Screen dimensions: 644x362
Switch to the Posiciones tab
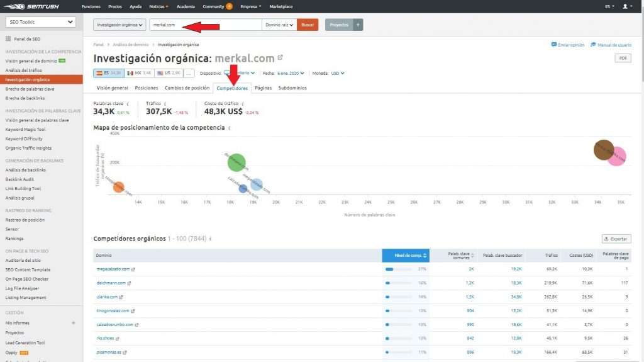tap(146, 88)
